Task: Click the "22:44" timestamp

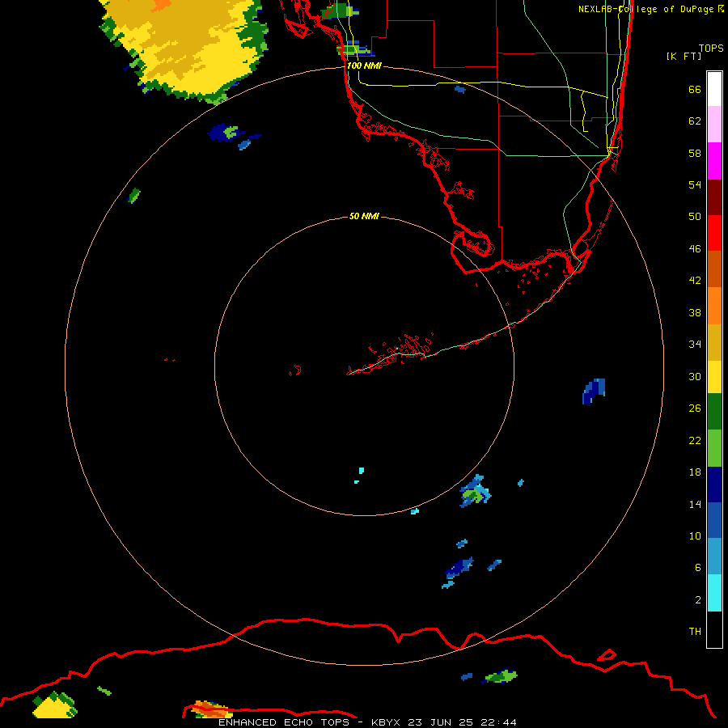Action: (x=498, y=722)
